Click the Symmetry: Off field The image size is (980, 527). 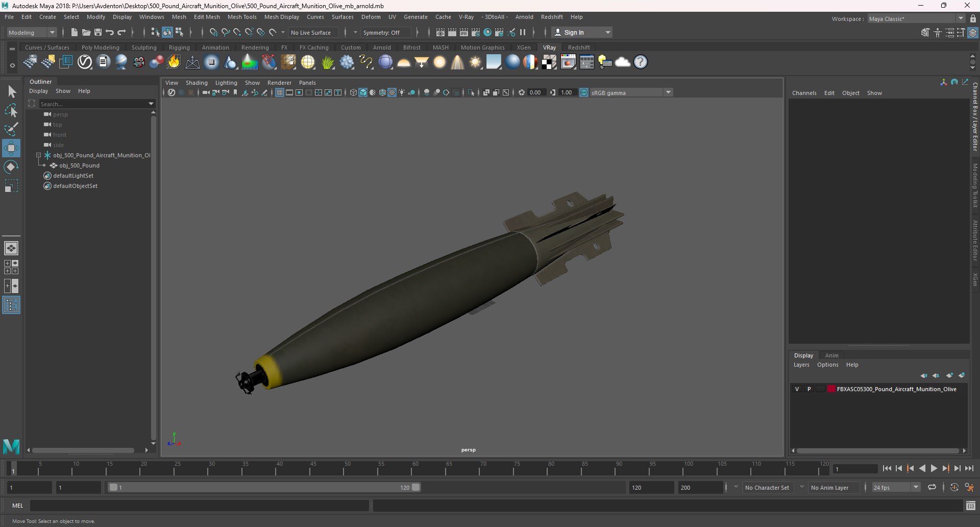(385, 33)
